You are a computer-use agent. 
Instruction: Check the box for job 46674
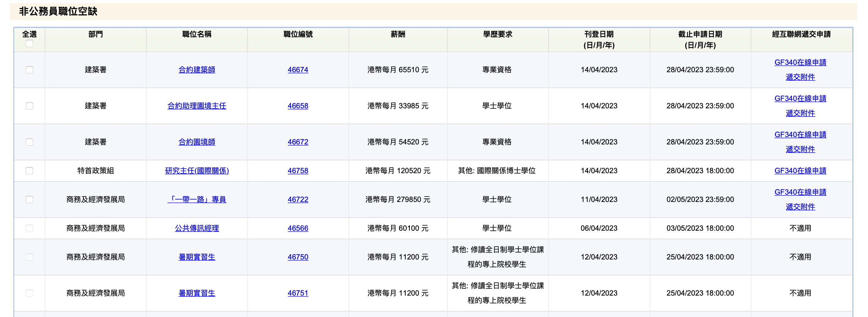tap(29, 70)
